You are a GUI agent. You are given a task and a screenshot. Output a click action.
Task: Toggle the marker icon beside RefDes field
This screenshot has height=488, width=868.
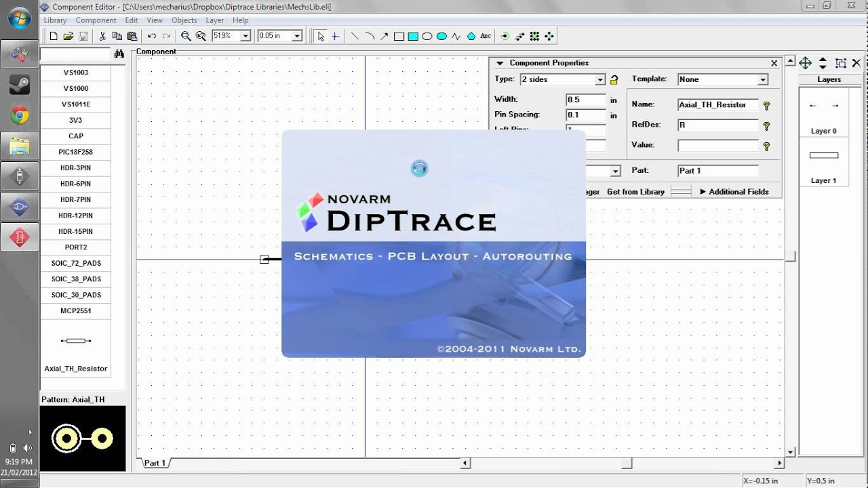(x=767, y=126)
